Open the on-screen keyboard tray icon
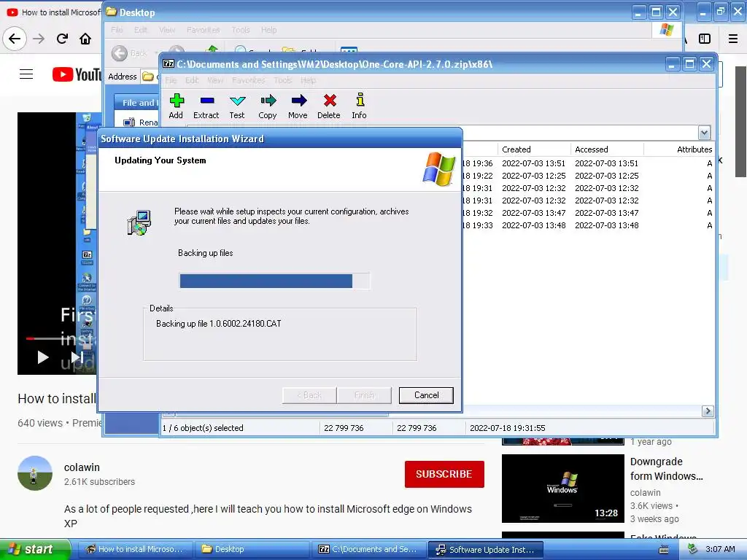The height and width of the screenshot is (560, 747). [664, 550]
